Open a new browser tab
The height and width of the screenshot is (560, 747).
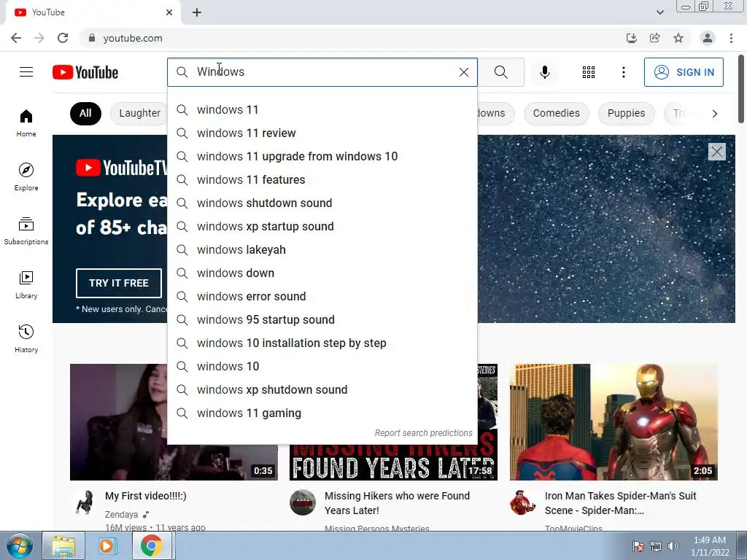click(x=197, y=12)
